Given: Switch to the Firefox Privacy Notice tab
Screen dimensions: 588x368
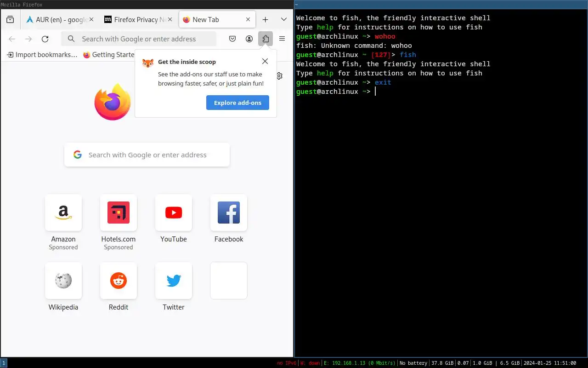Looking at the screenshot, I should tap(139, 20).
